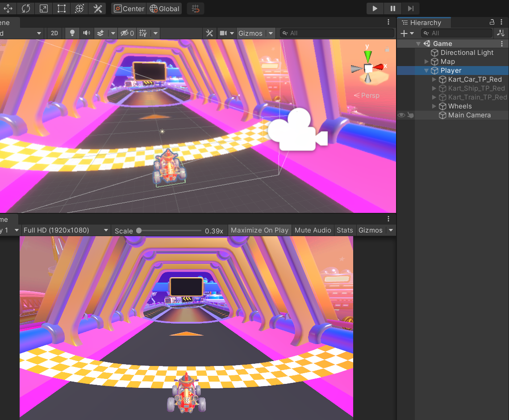Toggle Maximize On Play
This screenshot has width=509, height=420.
tap(259, 230)
